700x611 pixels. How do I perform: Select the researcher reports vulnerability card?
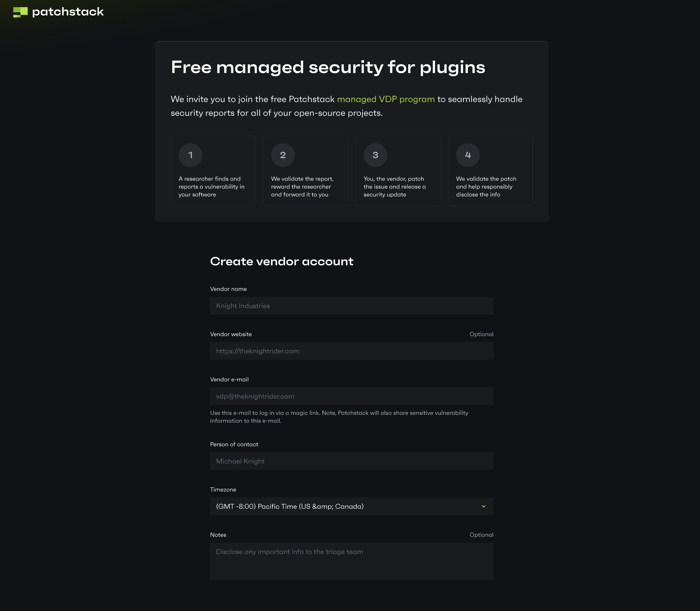(x=213, y=171)
